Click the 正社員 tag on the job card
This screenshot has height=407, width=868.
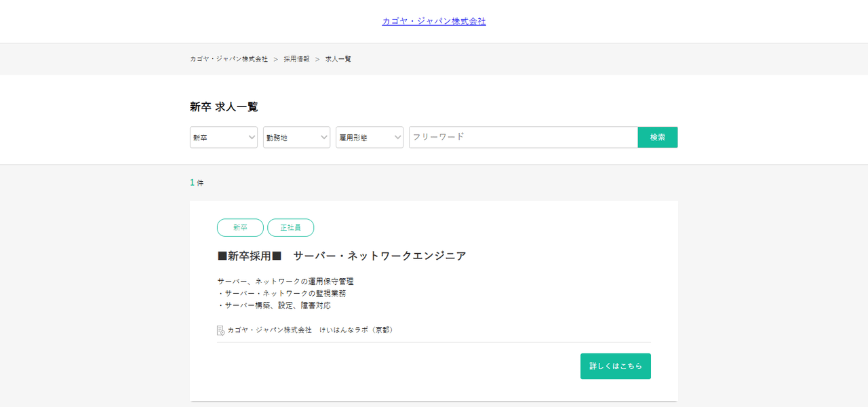coord(290,228)
